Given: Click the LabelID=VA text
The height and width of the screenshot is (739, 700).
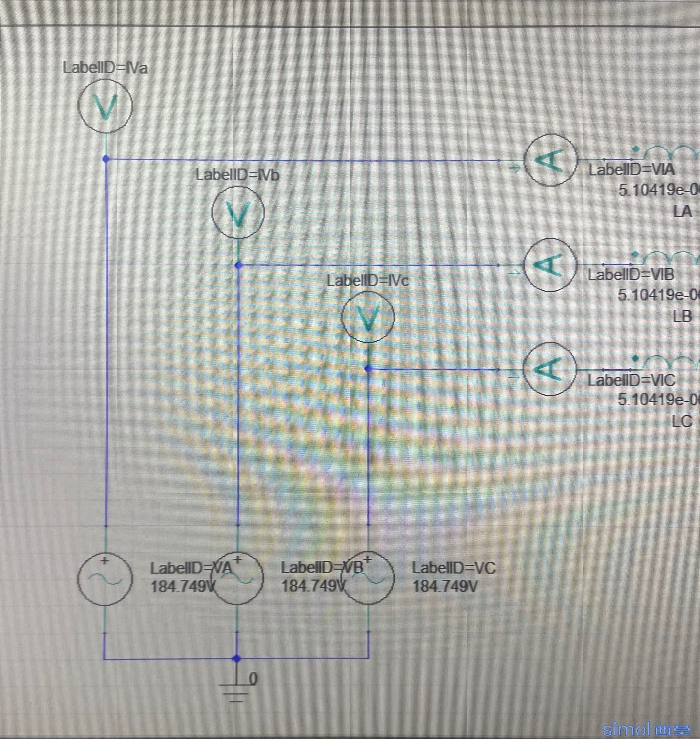Looking at the screenshot, I should click(x=192, y=568).
